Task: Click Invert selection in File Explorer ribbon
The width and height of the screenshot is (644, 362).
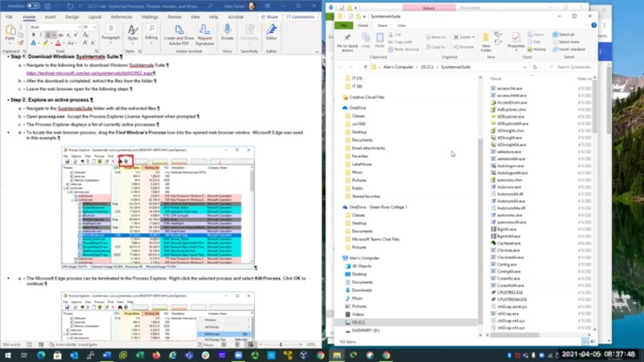Action: (569, 49)
